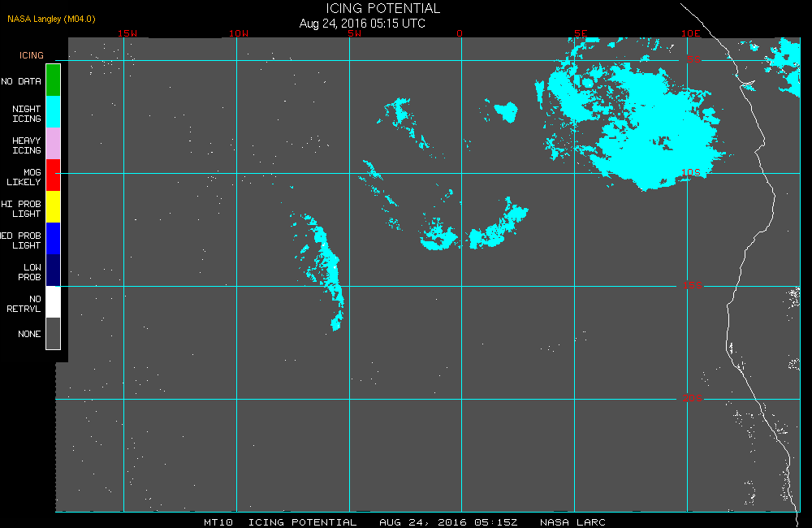Click the Aug 24, 2016 05:15 UTC timestamp
The width and height of the screenshot is (812, 528).
tap(362, 24)
